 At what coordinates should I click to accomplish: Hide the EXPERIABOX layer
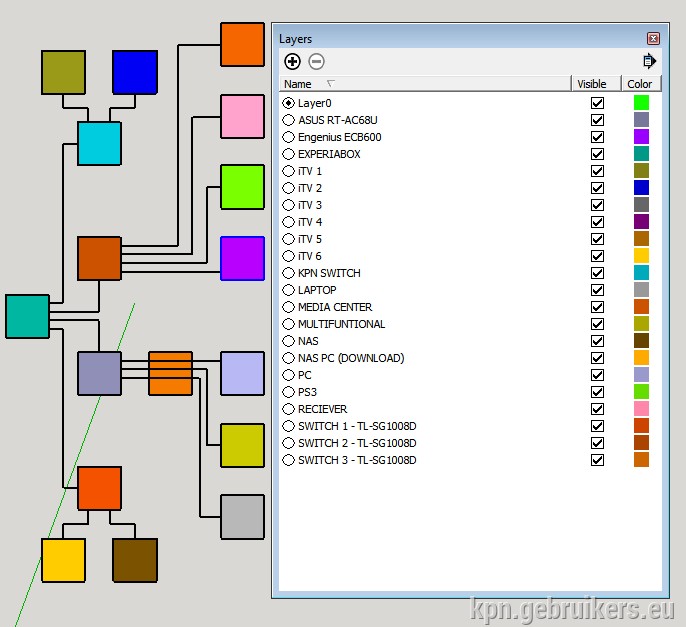pyautogui.click(x=597, y=154)
